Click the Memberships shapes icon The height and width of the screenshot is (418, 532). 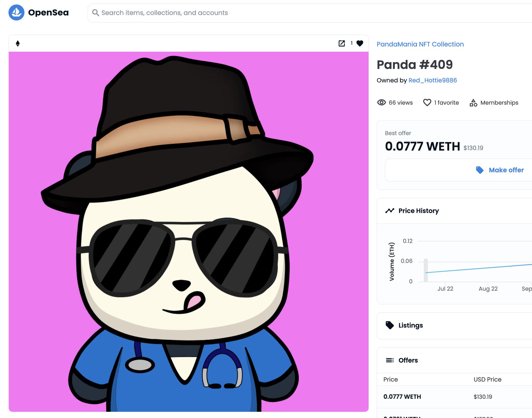pos(473,103)
